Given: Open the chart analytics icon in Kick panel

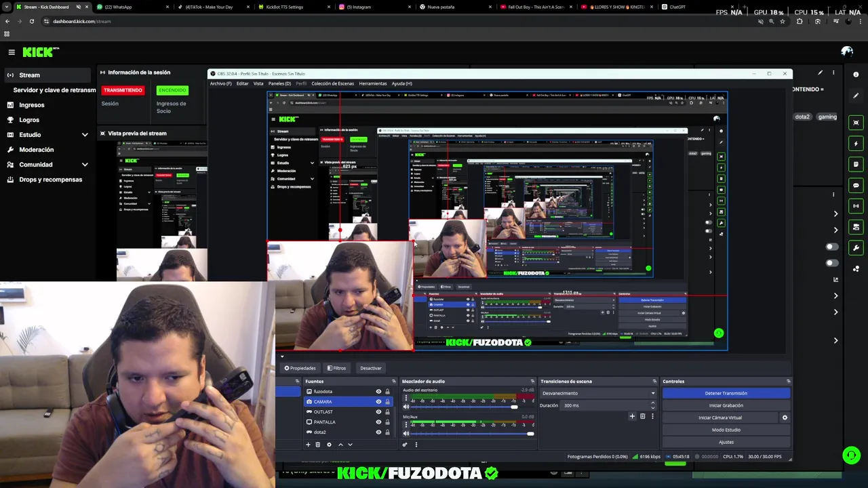Looking at the screenshot, I should [x=835, y=279].
